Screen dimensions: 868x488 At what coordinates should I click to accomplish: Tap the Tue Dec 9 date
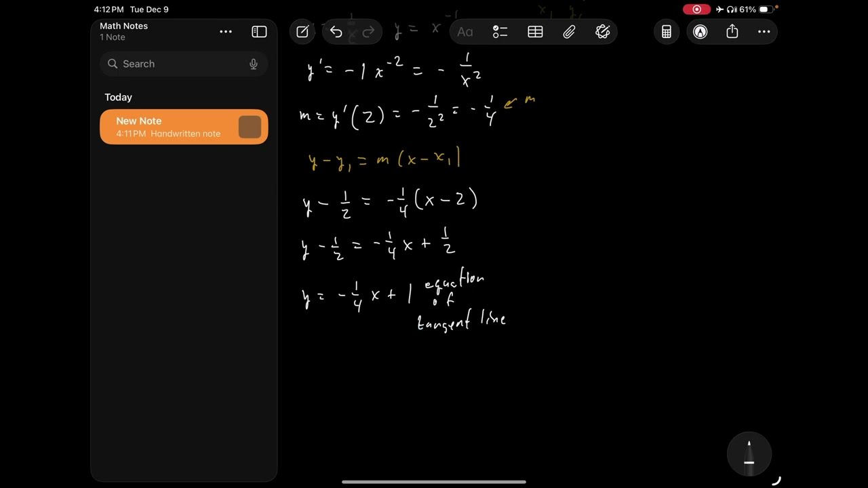(x=149, y=9)
